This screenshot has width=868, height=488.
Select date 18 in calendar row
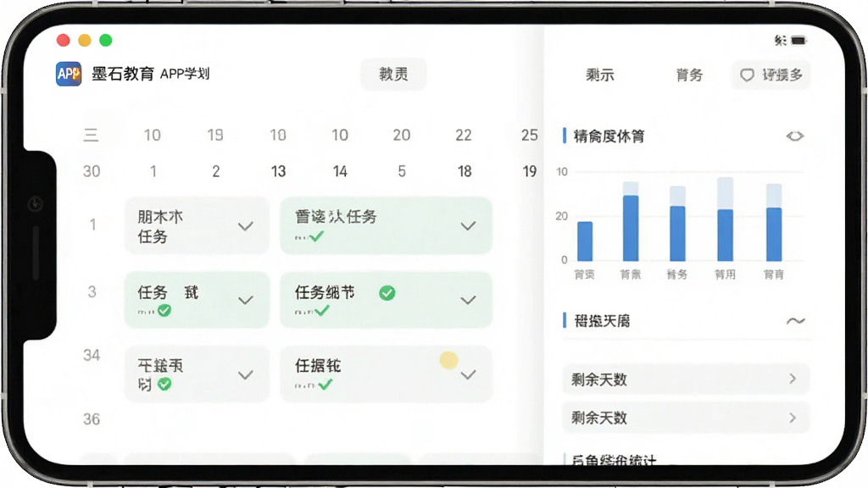click(x=465, y=171)
